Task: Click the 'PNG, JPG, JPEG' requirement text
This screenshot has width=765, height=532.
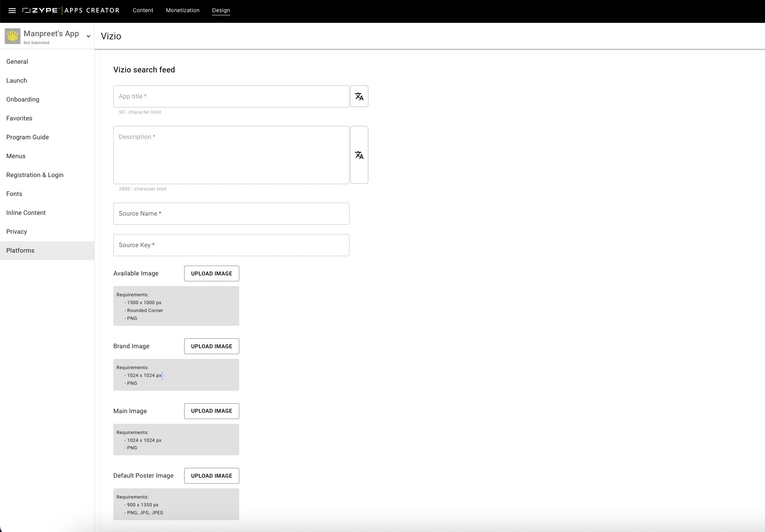Action: coord(145,513)
